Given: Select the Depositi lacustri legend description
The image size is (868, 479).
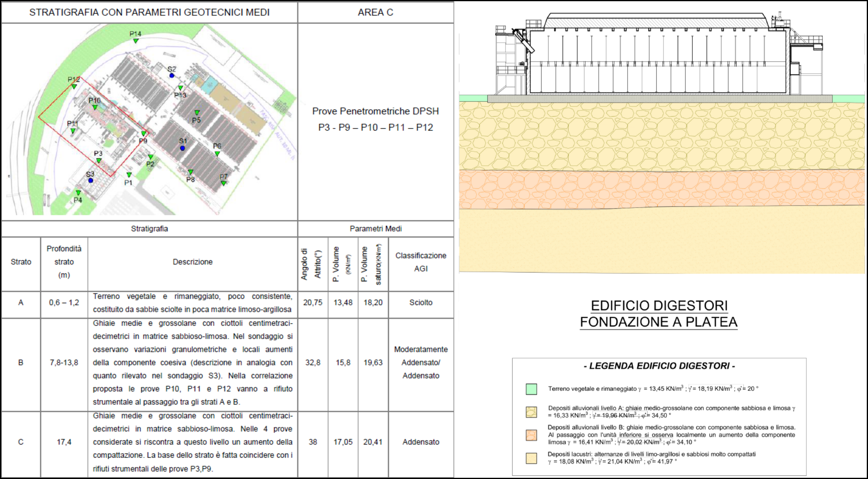Looking at the screenshot, I should tap(651, 458).
